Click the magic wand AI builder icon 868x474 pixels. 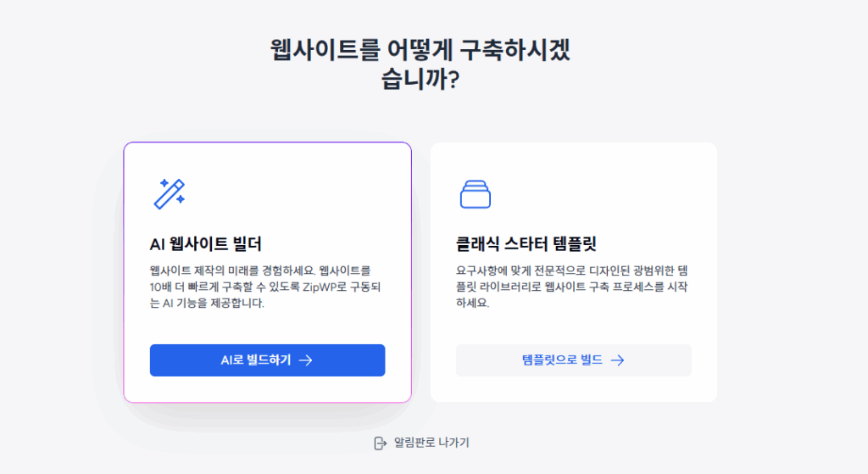pyautogui.click(x=170, y=194)
